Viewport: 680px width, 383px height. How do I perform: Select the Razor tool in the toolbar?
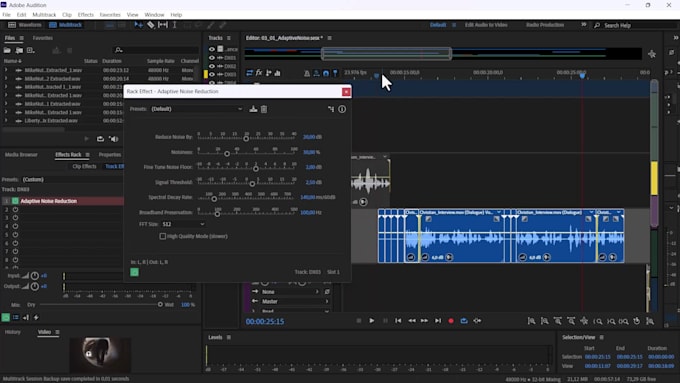pyautogui.click(x=150, y=25)
